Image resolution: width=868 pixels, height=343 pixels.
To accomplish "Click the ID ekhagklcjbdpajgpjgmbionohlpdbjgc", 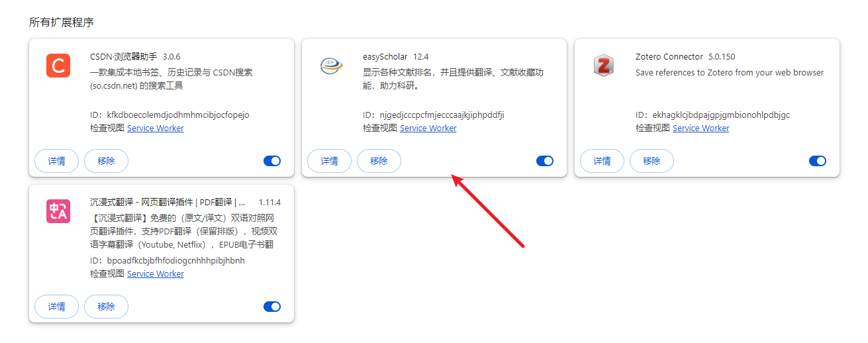I will click(721, 115).
